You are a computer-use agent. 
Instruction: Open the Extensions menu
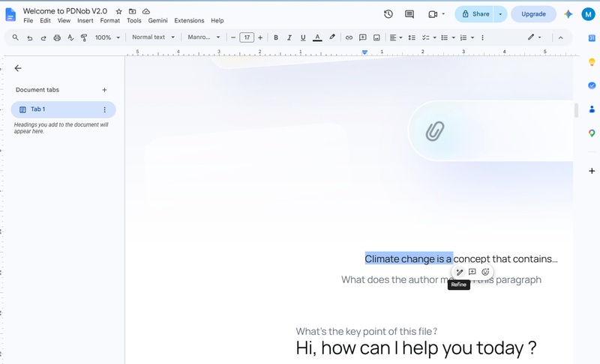[x=189, y=21]
